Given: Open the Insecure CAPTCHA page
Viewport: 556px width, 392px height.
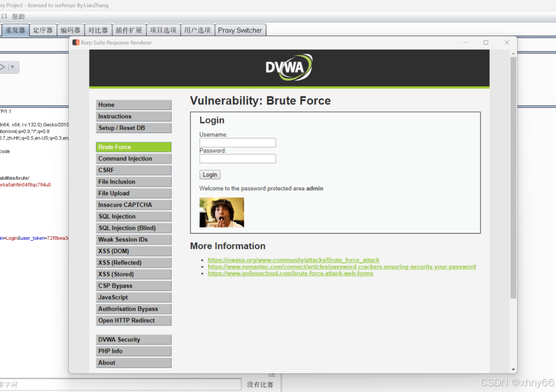Looking at the screenshot, I should click(134, 205).
